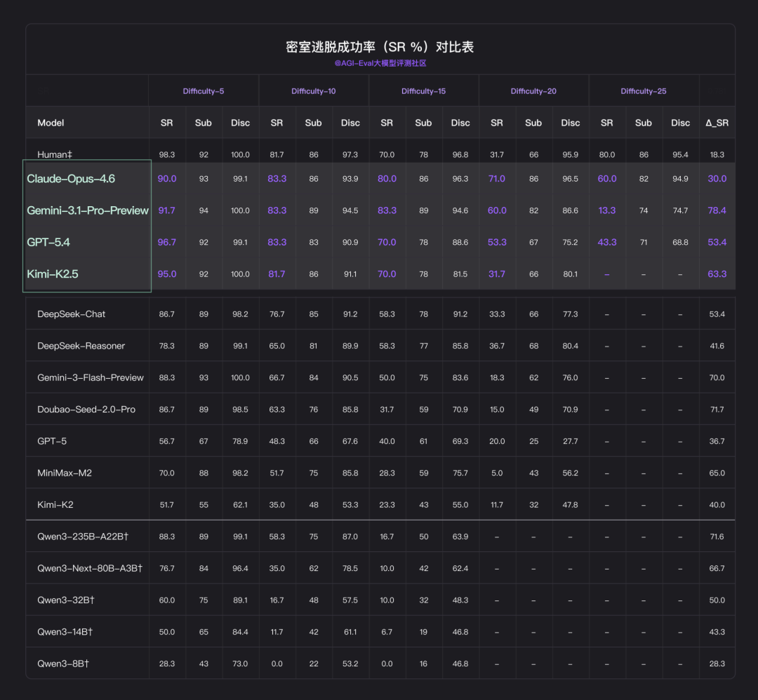The width and height of the screenshot is (758, 700).
Task: Click Human‡ Δ_SR value 18.3
Action: click(717, 154)
